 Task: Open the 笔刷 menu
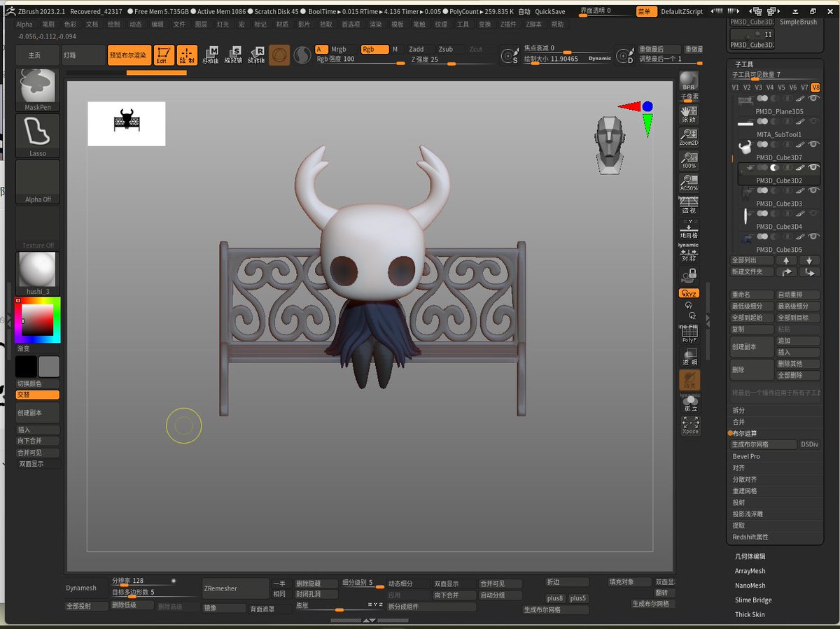click(x=48, y=24)
